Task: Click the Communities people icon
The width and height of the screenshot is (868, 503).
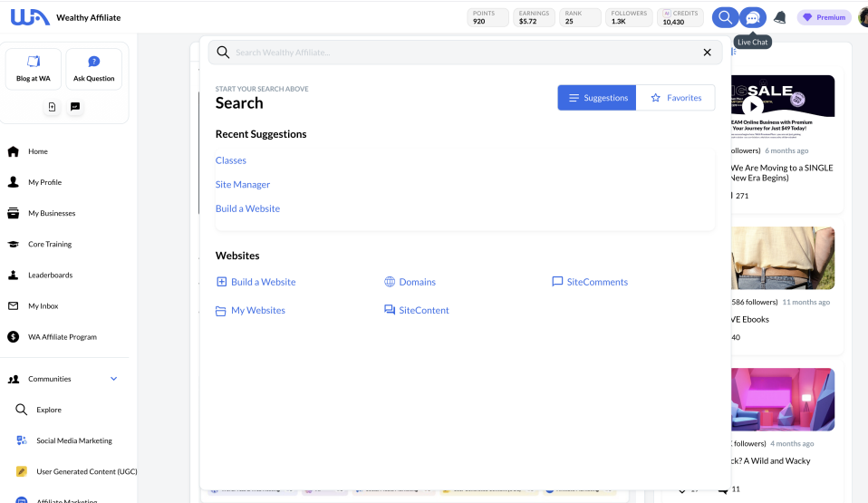Action: coord(14,379)
